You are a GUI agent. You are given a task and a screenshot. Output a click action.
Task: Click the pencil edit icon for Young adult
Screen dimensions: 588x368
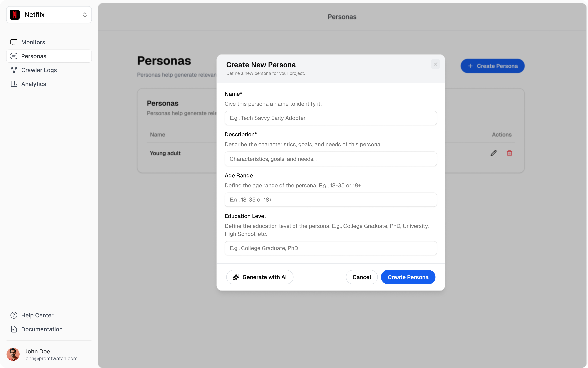pos(493,153)
